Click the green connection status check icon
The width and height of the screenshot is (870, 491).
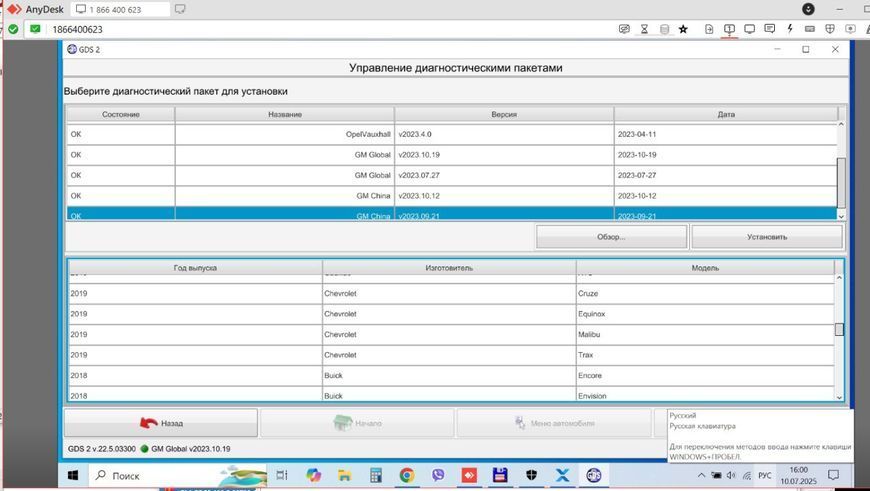pyautogui.click(x=13, y=29)
